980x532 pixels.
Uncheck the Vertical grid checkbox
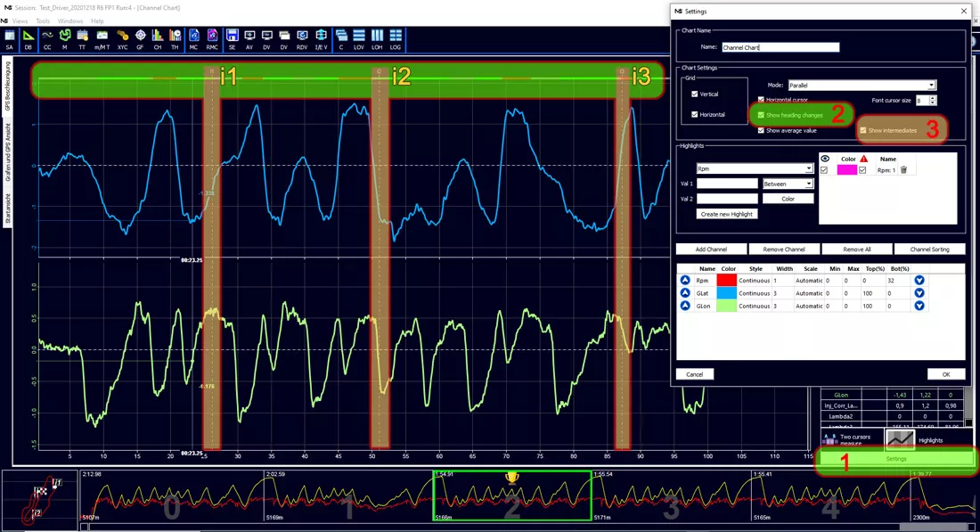pos(694,94)
